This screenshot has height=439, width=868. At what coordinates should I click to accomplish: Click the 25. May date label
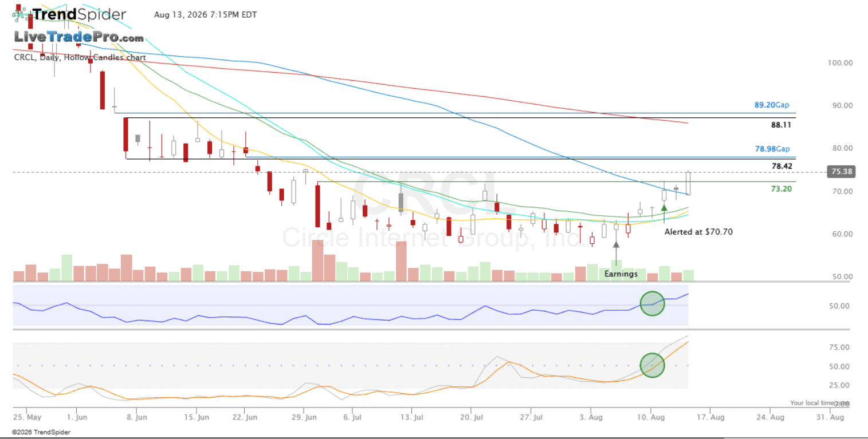(x=27, y=418)
